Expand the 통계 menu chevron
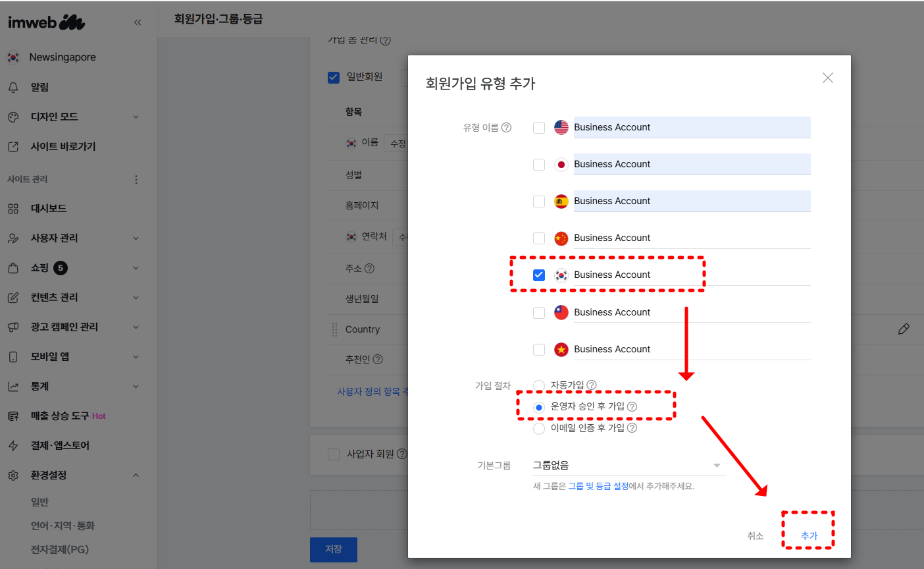Viewport: 924px width, 569px height. point(136,386)
